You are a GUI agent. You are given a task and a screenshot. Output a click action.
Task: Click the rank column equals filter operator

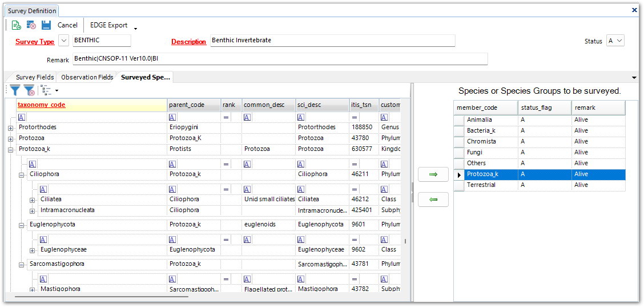click(226, 117)
